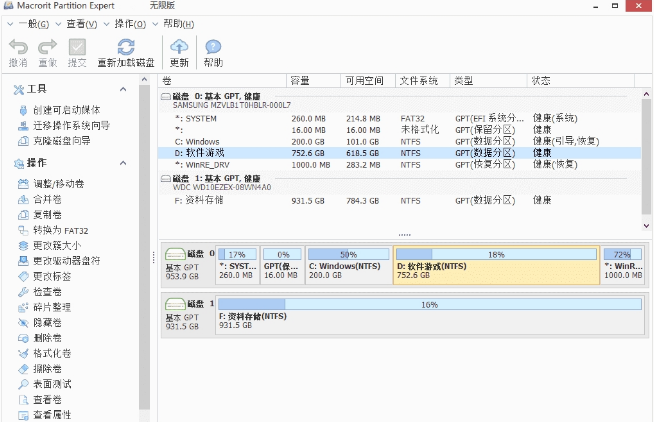The image size is (654, 422).
Task: Select 格式化卷 format volume
Action: tap(45, 354)
